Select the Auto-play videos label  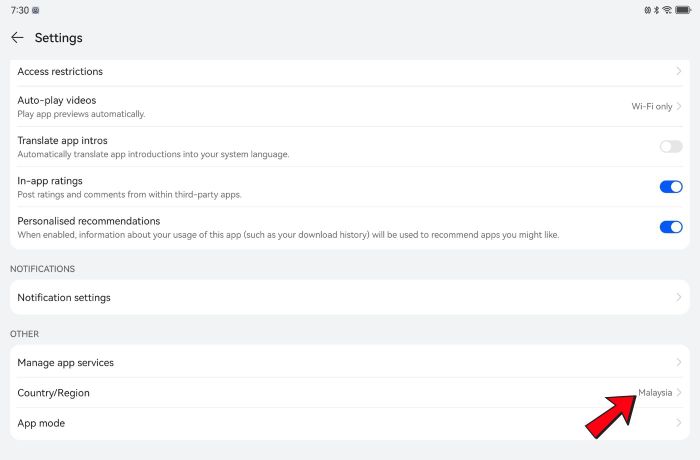(57, 101)
